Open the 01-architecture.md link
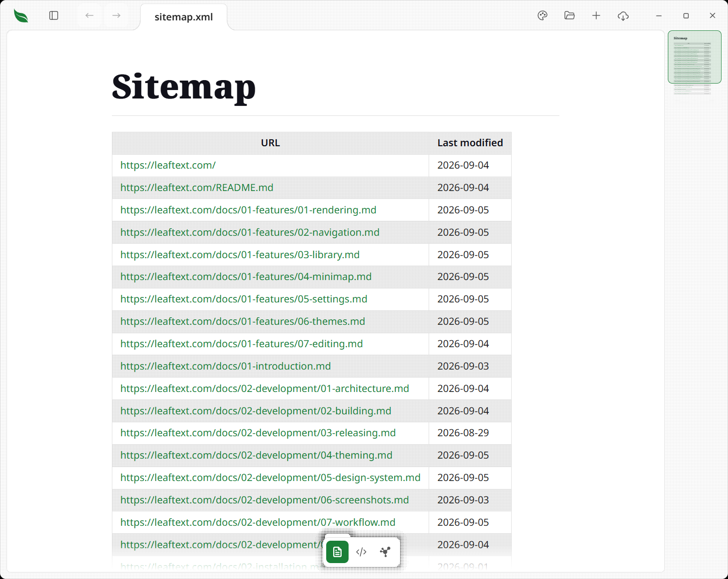 click(x=265, y=388)
